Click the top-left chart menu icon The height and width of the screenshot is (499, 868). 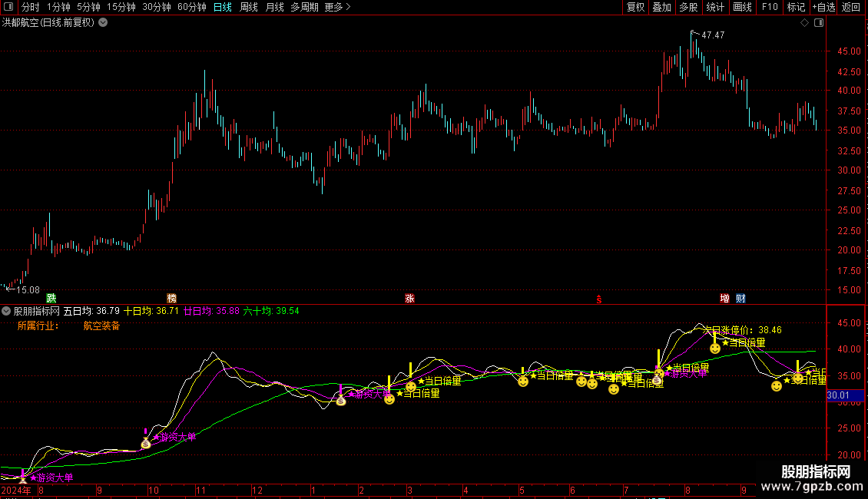coord(8,7)
